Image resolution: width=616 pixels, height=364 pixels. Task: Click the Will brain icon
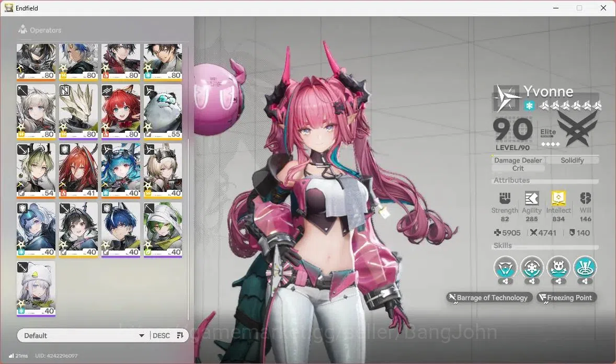tap(585, 198)
